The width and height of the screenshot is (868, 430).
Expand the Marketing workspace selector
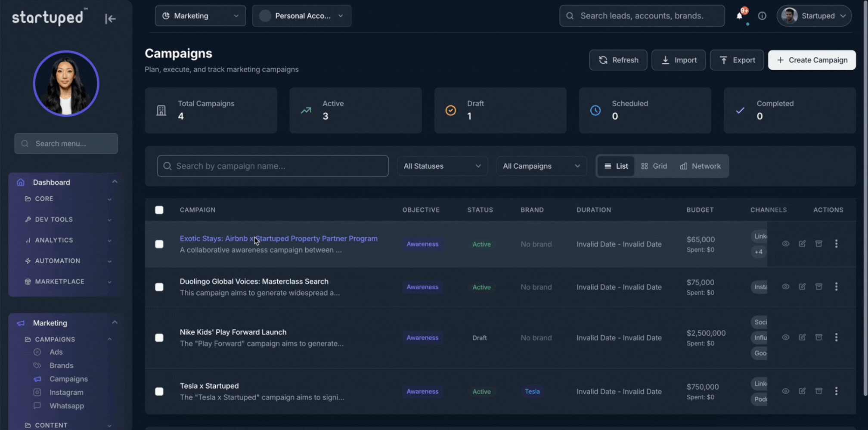point(200,15)
